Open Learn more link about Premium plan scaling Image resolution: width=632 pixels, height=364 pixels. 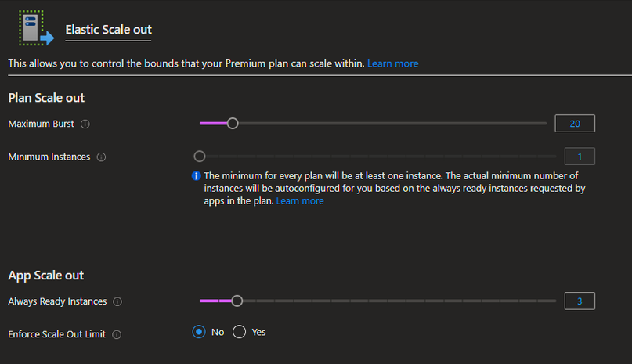click(x=392, y=63)
